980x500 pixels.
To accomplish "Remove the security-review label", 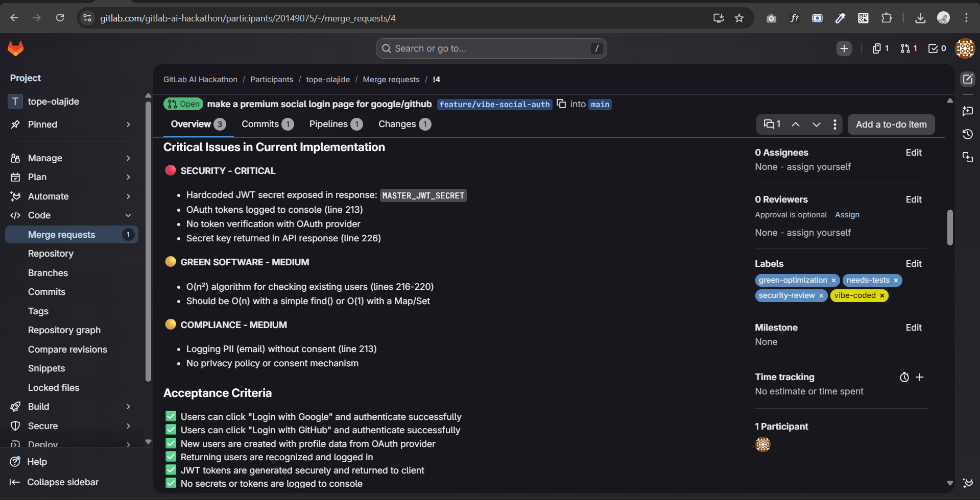I will (x=821, y=296).
